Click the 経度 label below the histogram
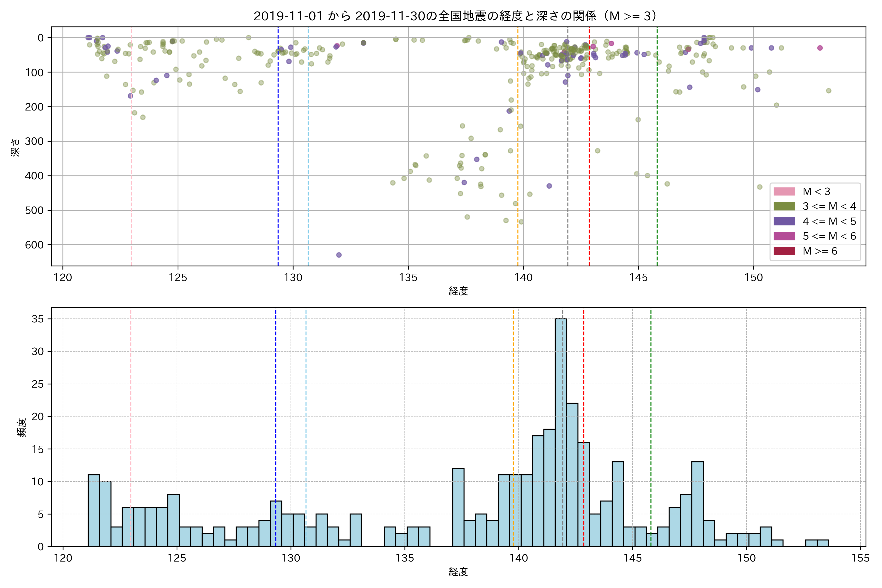 [x=458, y=572]
